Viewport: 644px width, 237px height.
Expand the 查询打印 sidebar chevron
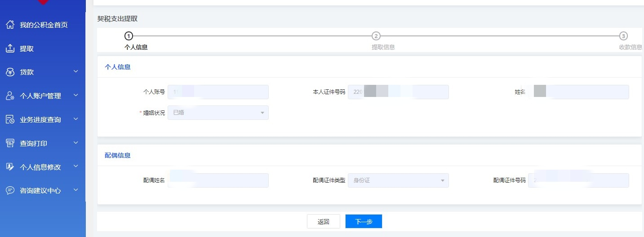click(x=76, y=143)
